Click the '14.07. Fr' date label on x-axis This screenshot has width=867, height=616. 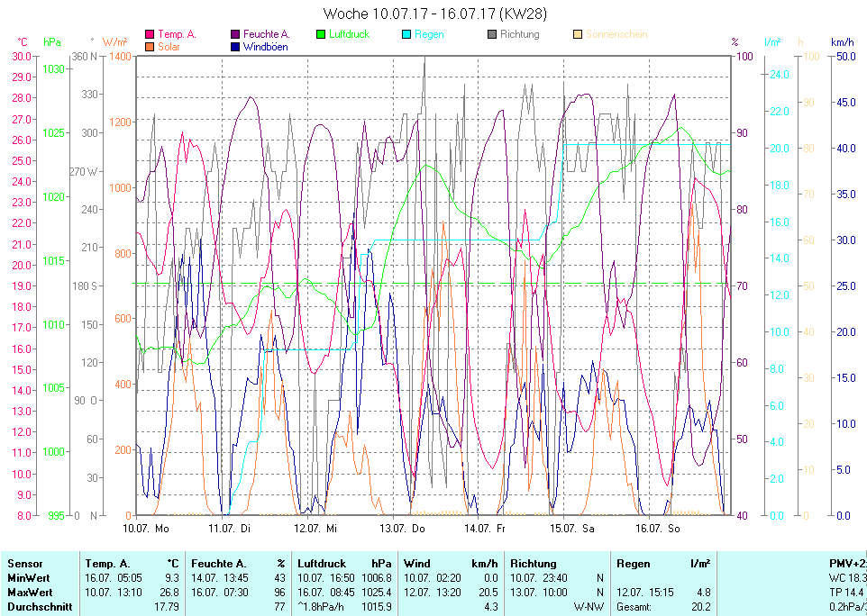pos(485,529)
